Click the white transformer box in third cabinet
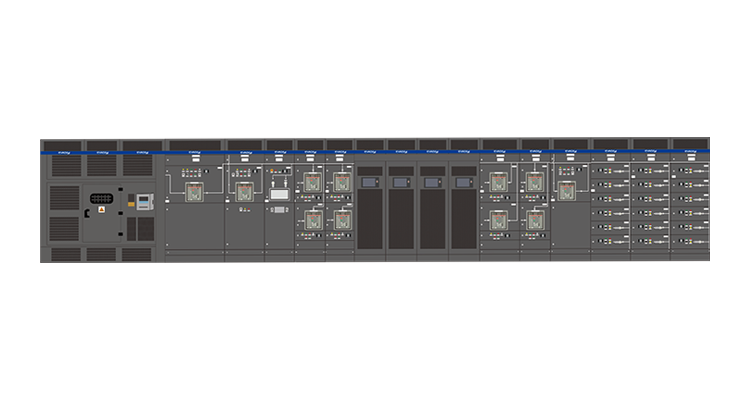 (x=279, y=193)
